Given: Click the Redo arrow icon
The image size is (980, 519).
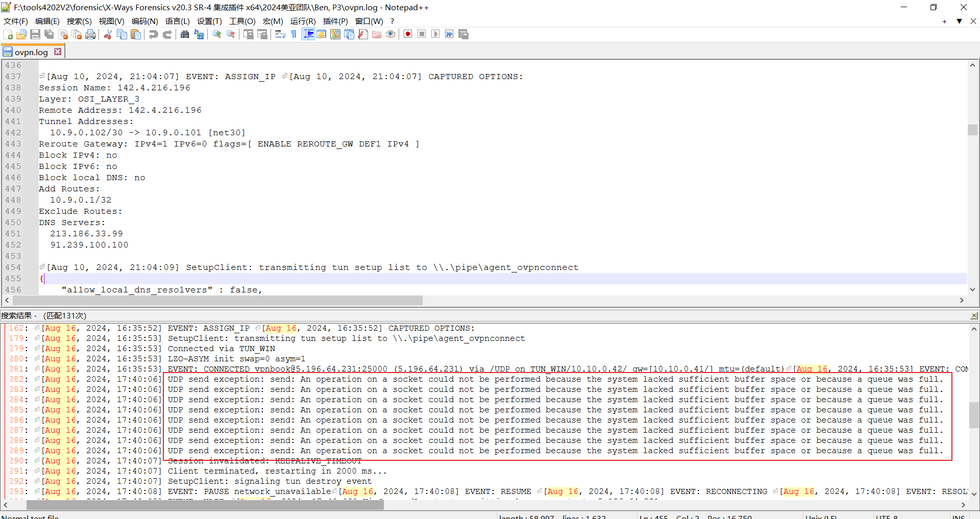Looking at the screenshot, I should point(167,34).
